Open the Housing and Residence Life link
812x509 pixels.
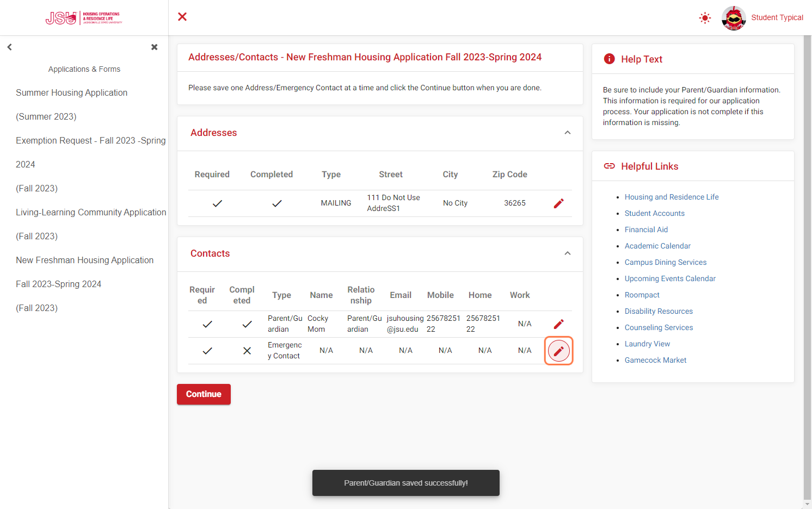coord(672,197)
